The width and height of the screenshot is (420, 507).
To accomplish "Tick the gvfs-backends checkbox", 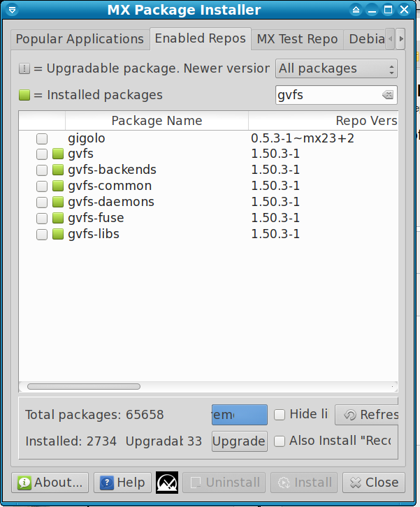I will click(x=42, y=170).
